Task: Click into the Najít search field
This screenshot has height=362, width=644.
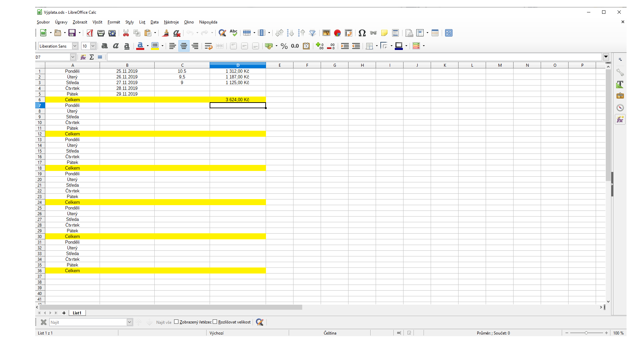Action: [x=88, y=322]
